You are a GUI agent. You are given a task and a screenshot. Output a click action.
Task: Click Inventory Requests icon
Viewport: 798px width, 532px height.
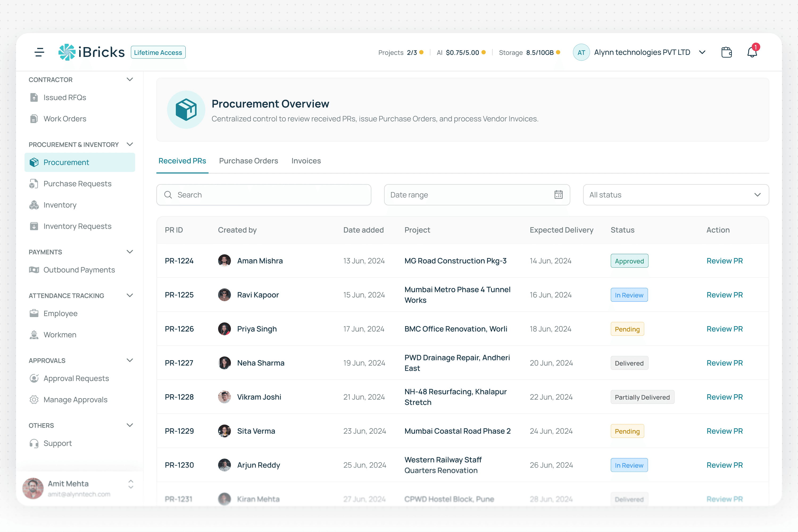[x=34, y=226]
